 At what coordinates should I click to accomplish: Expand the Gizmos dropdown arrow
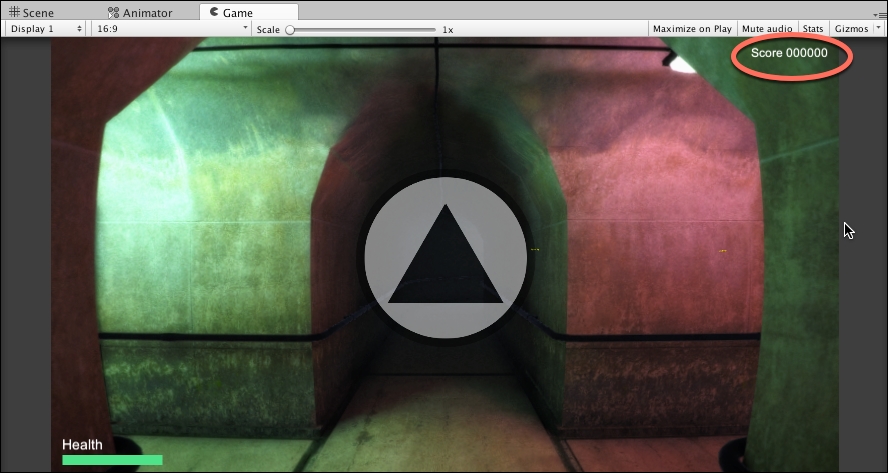coord(879,28)
